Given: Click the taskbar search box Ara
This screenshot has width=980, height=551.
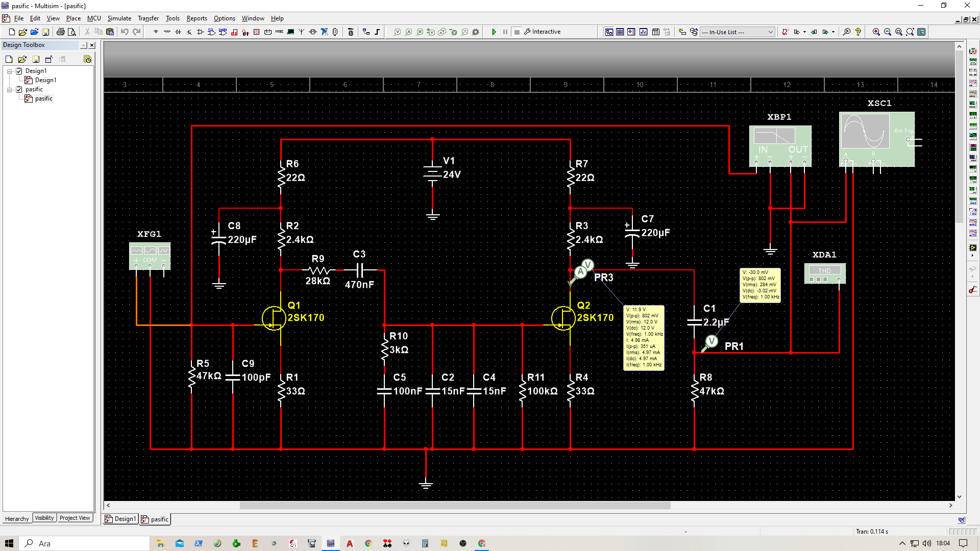Looking at the screenshot, I should tap(85, 543).
